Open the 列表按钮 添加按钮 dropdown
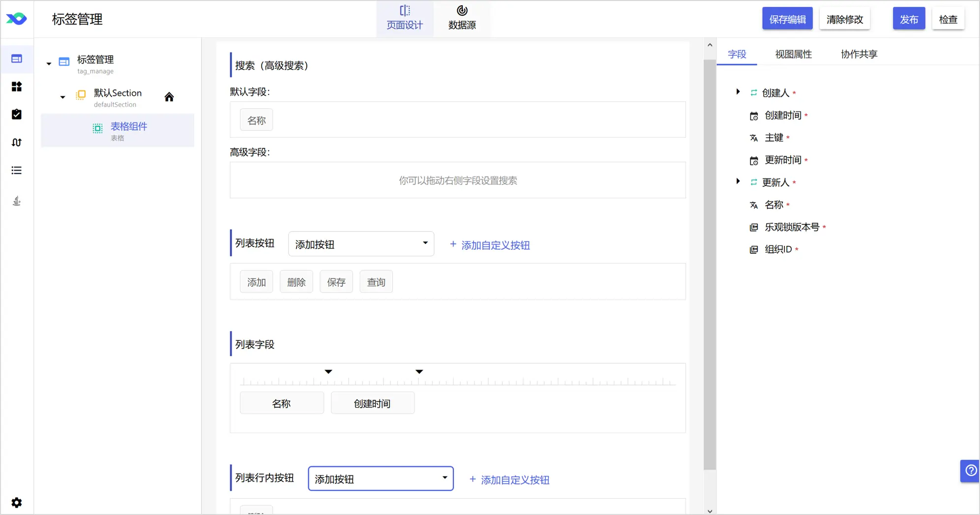Image resolution: width=980 pixels, height=515 pixels. click(x=361, y=244)
